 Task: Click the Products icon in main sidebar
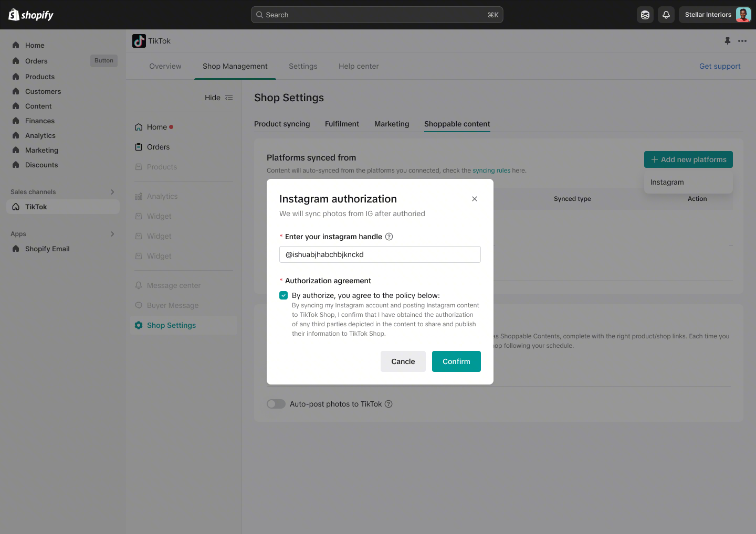click(16, 77)
